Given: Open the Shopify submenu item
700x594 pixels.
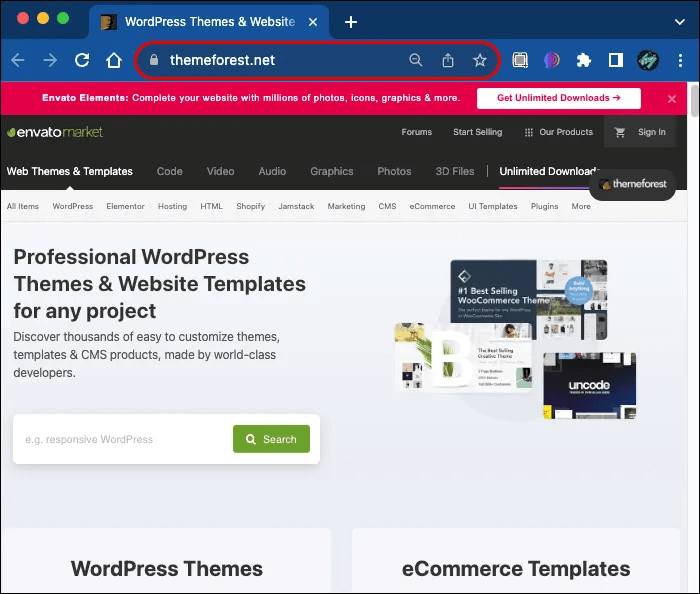Looking at the screenshot, I should tap(250, 206).
